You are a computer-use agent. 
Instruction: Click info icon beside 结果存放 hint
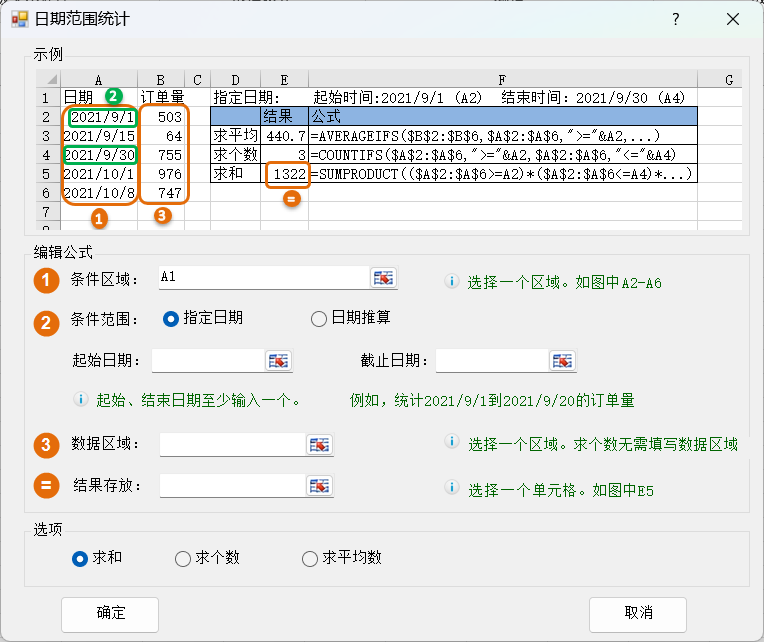[451, 489]
